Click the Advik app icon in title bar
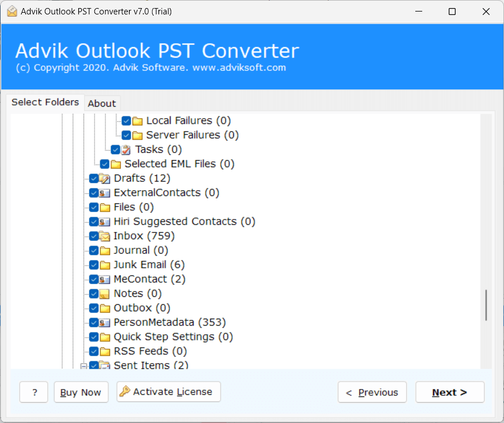Image resolution: width=504 pixels, height=423 pixels. (12, 12)
